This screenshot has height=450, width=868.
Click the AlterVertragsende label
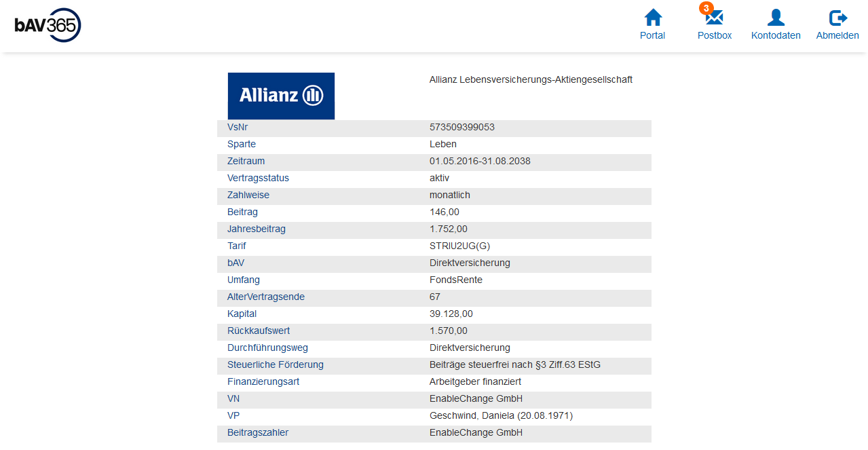[266, 297]
